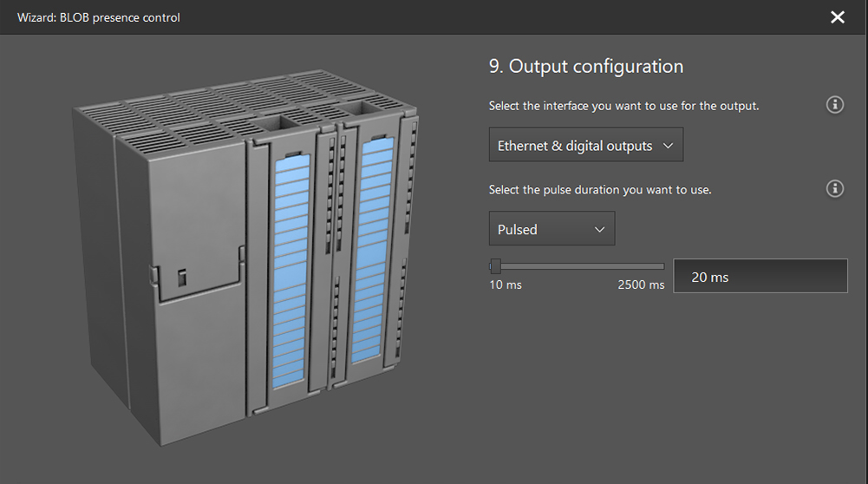Viewport: 868px width, 484px height.
Task: Click the "9. Output configuration" heading
Action: coord(586,67)
